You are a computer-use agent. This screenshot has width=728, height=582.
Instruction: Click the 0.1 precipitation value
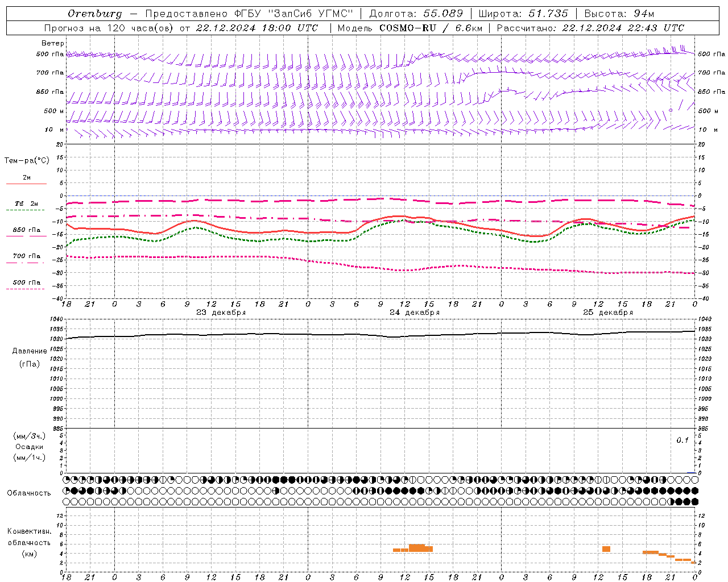click(682, 440)
